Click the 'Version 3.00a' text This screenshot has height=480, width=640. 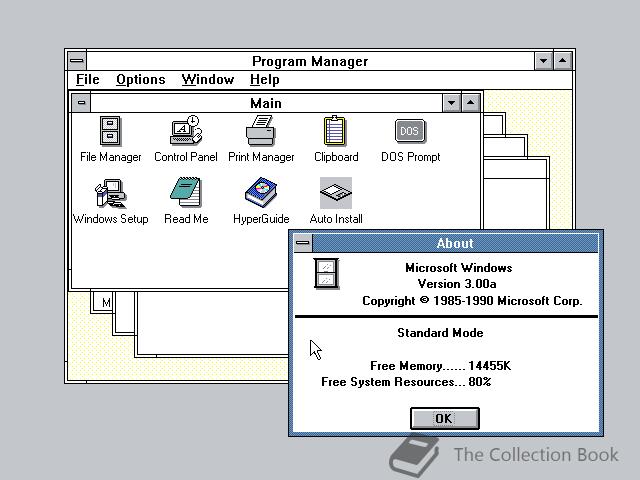click(457, 284)
